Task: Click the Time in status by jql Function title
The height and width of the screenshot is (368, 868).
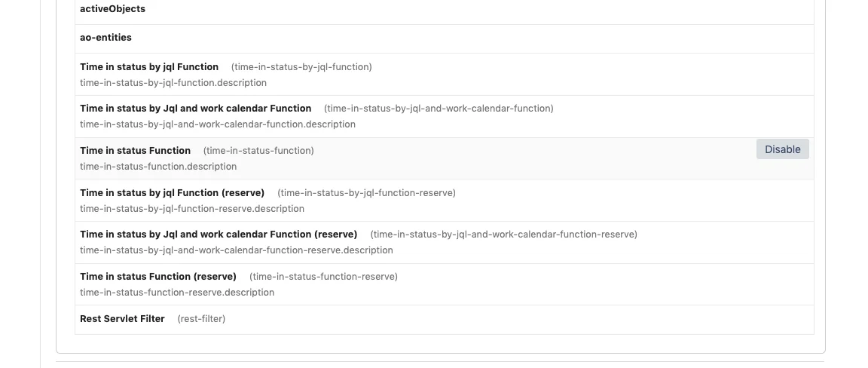Action: (x=149, y=67)
